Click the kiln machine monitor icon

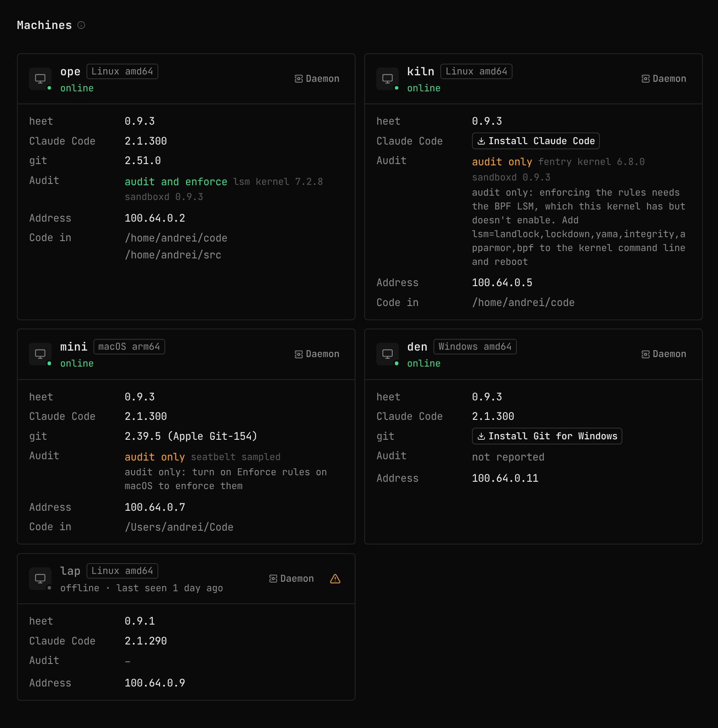pyautogui.click(x=388, y=79)
